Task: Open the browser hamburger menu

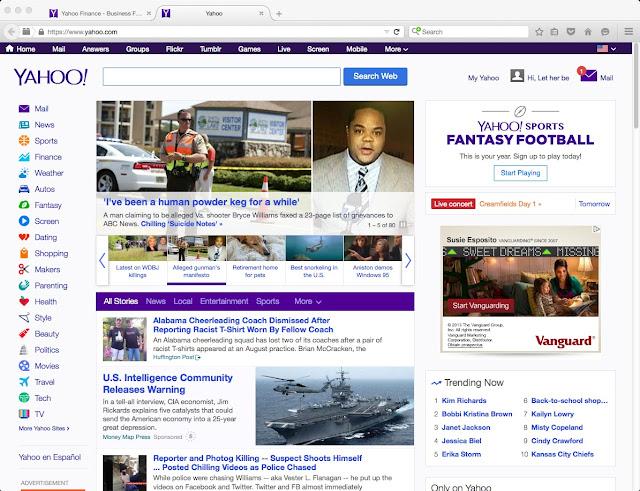Action: point(629,31)
